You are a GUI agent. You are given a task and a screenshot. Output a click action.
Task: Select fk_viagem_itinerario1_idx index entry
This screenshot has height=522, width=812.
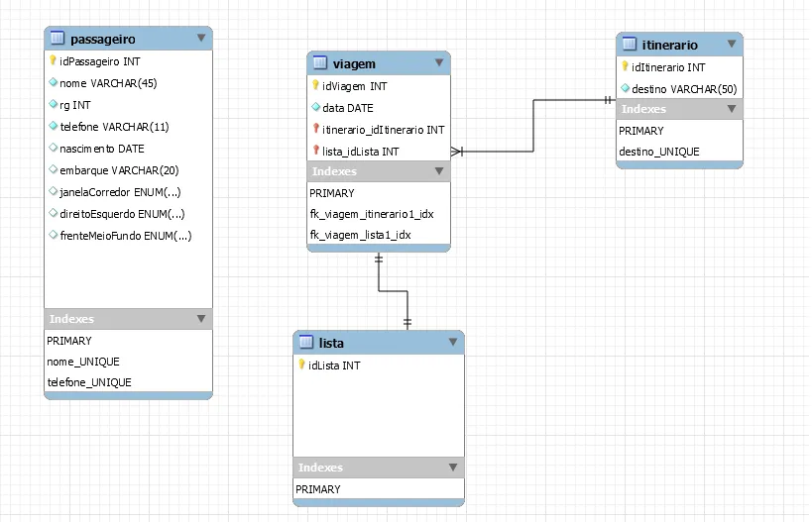point(372,214)
